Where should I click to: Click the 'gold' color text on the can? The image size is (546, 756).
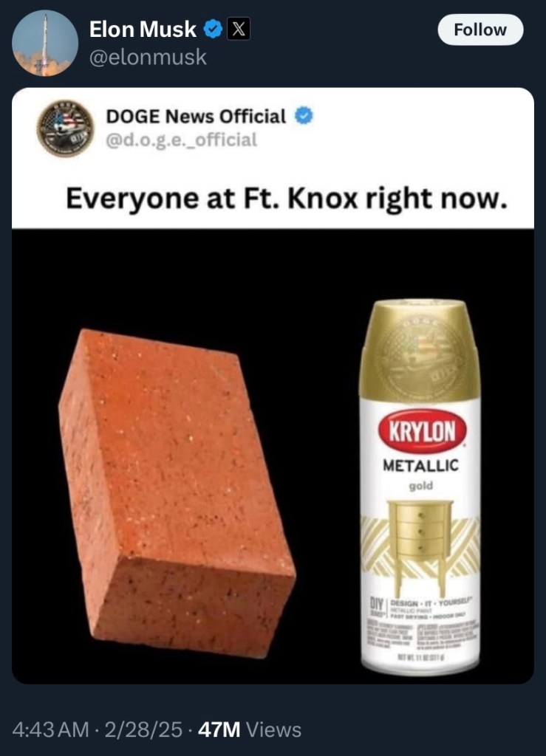point(421,486)
